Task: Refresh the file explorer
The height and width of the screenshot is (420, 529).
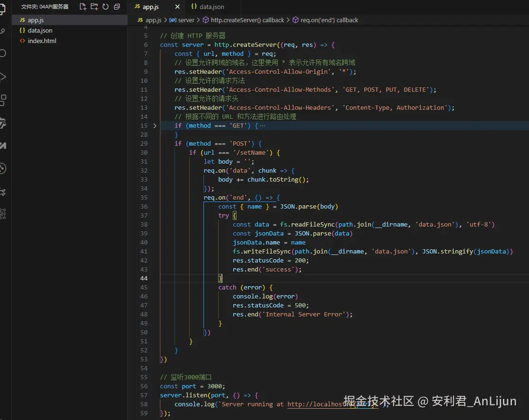Action: click(106, 7)
